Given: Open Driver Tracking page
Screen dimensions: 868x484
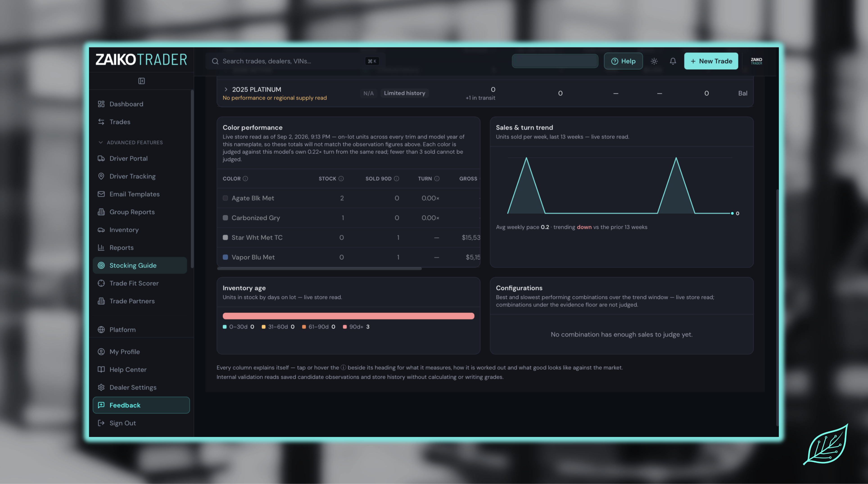Looking at the screenshot, I should [140, 176].
